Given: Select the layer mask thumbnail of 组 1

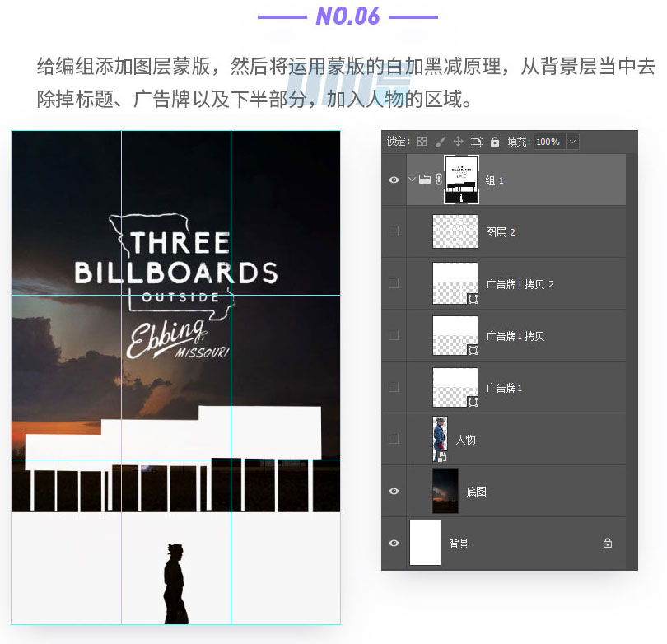Looking at the screenshot, I should (461, 180).
